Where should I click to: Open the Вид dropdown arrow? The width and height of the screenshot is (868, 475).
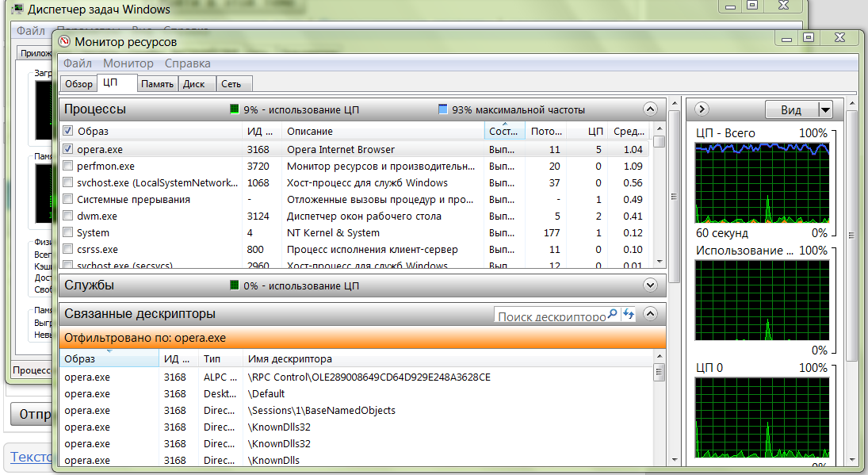(x=825, y=109)
